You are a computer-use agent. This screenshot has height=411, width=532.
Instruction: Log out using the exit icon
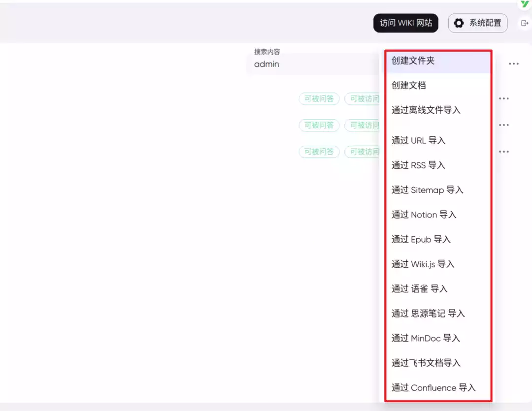pos(524,23)
